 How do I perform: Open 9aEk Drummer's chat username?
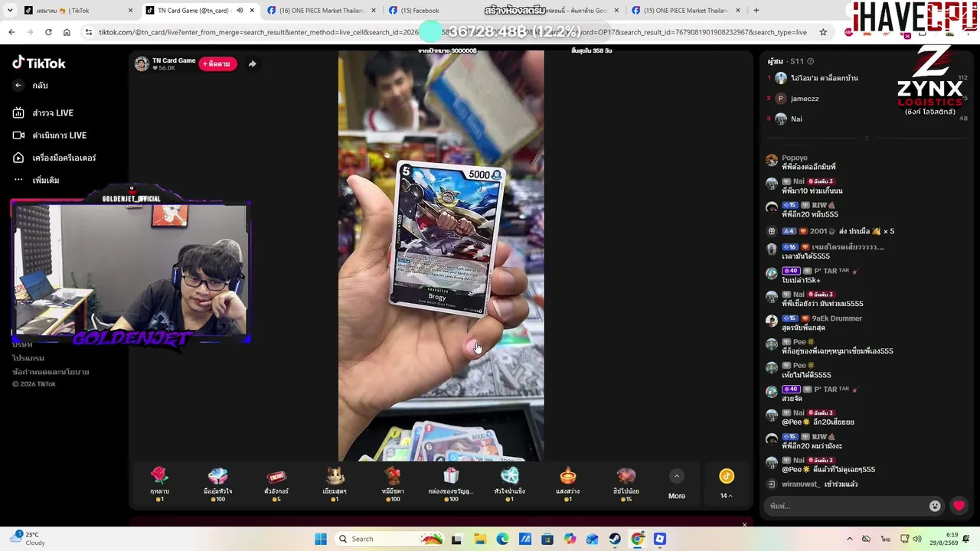837,318
